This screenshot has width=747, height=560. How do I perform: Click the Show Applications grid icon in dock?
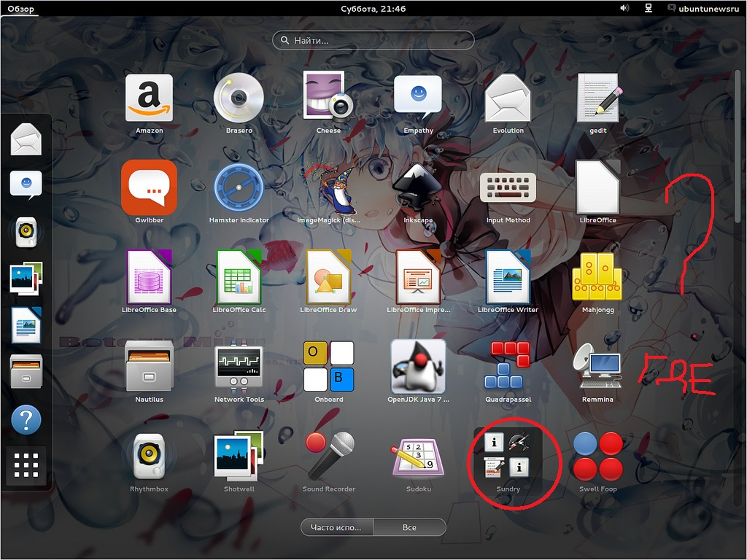pyautogui.click(x=26, y=465)
